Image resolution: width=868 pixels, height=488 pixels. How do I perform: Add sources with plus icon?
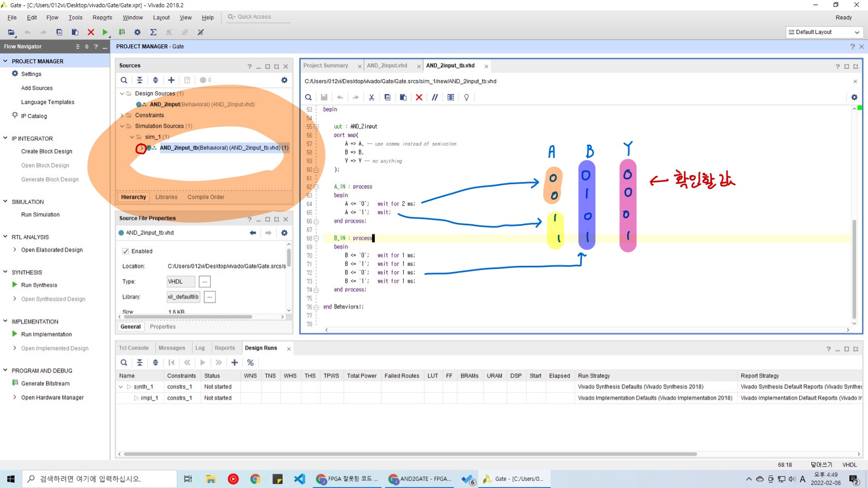[x=171, y=80]
